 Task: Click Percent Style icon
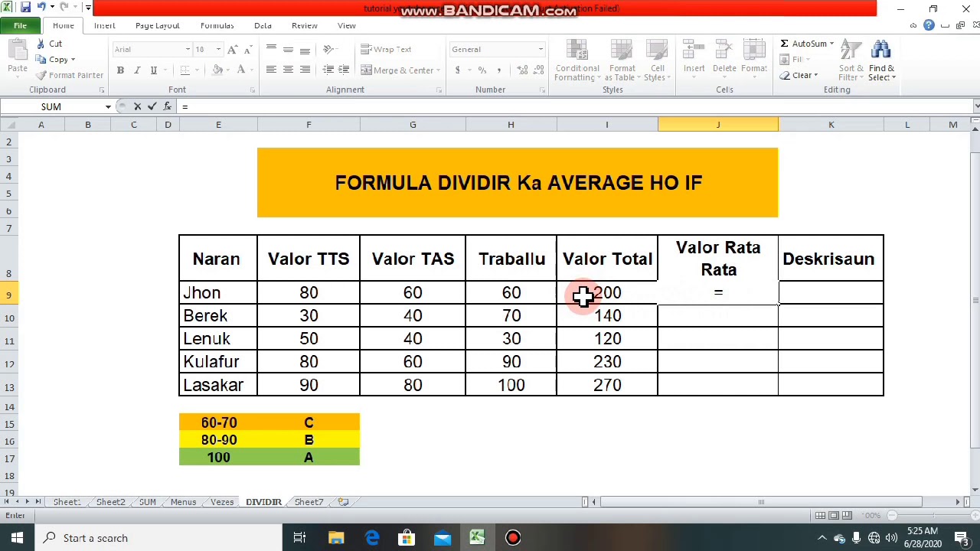[482, 70]
